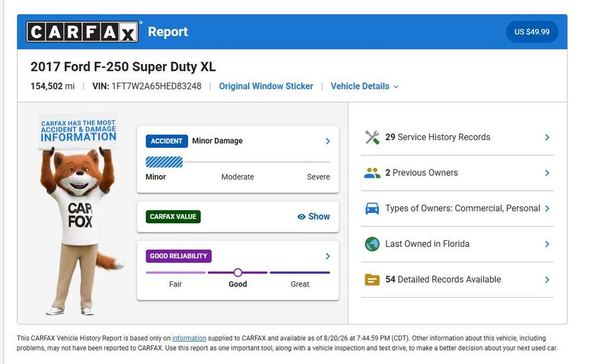Open the Original Window Sticker link
596x364 pixels.
(x=265, y=87)
